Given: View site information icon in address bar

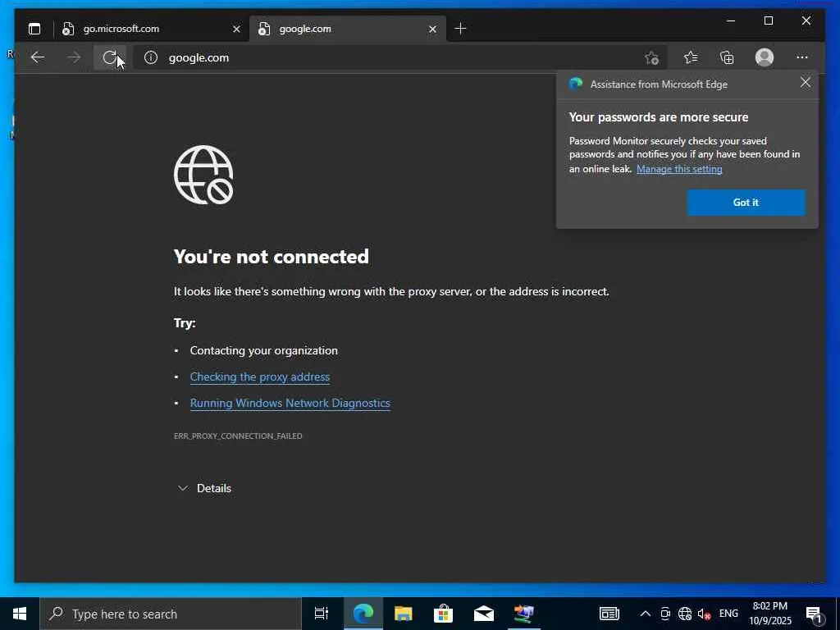Looking at the screenshot, I should [x=151, y=57].
